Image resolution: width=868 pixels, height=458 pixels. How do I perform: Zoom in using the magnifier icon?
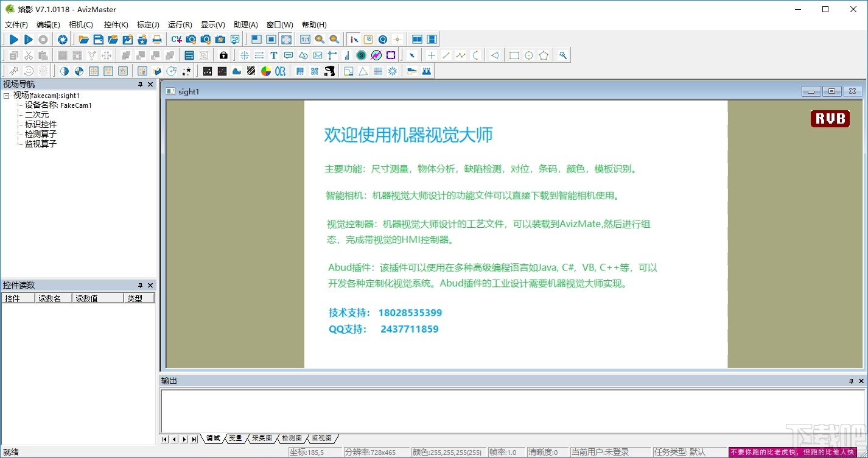pos(319,39)
